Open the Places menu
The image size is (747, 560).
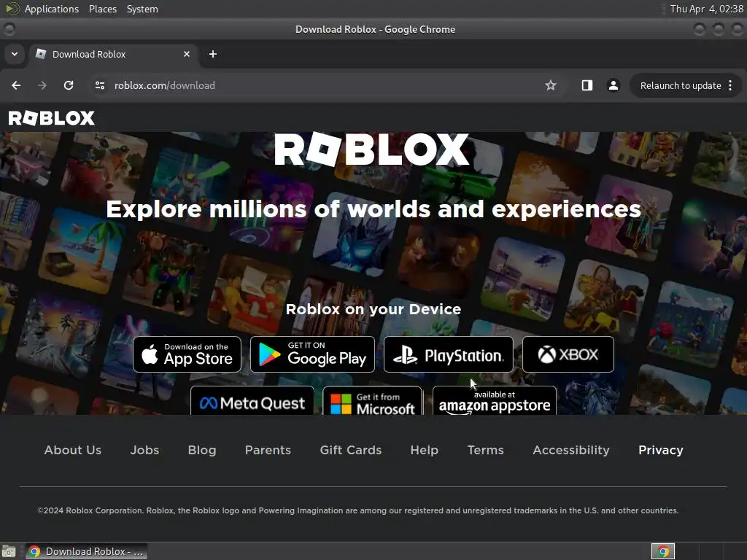tap(103, 9)
